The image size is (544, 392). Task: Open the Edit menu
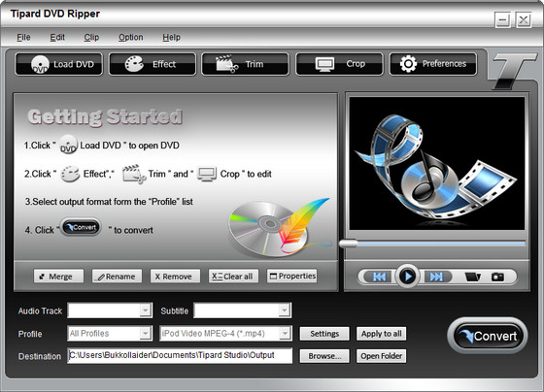click(x=57, y=37)
